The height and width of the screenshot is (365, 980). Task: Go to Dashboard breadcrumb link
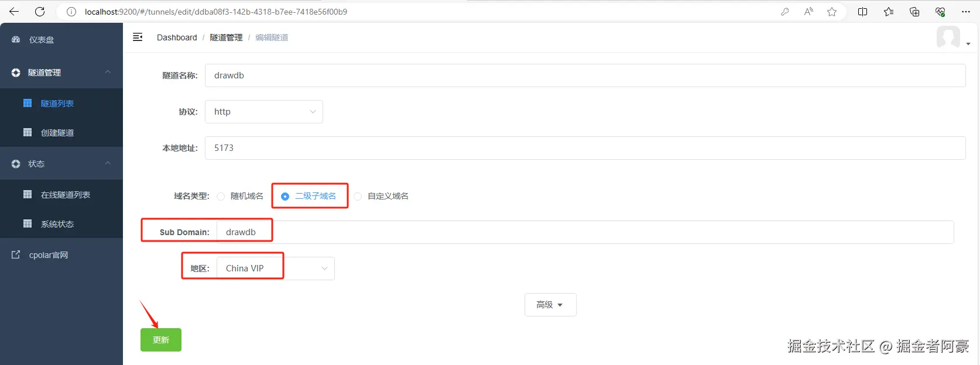click(177, 37)
